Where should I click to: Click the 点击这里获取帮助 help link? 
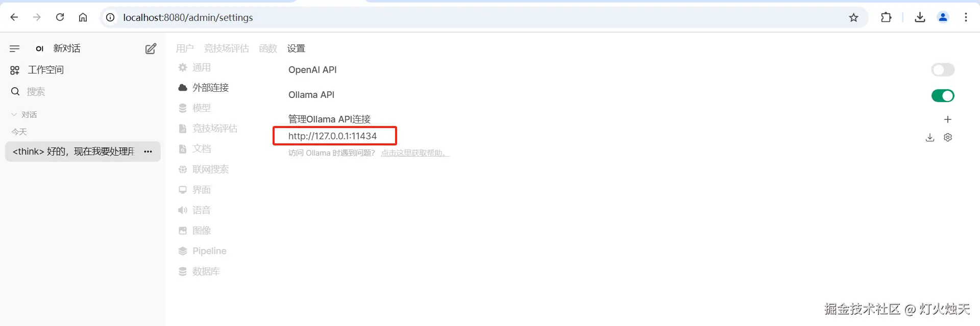tap(414, 153)
